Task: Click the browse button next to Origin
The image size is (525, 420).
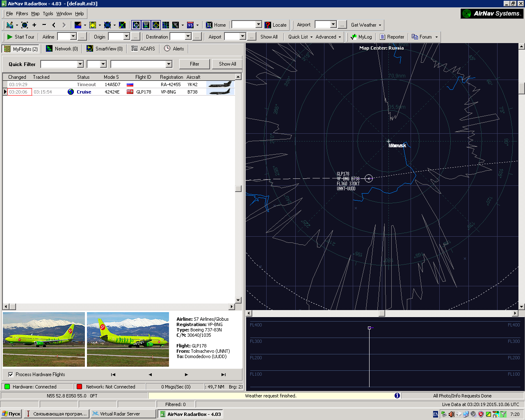Action: pyautogui.click(x=136, y=37)
